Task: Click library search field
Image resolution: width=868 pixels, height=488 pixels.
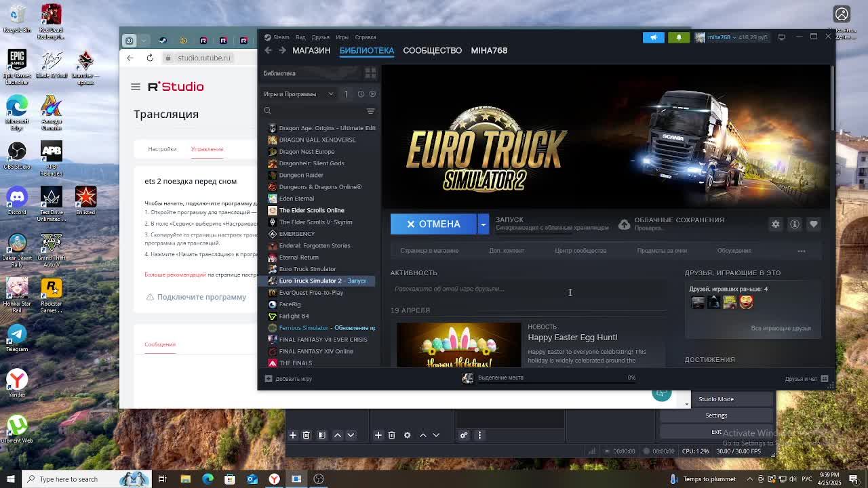Action: tap(313, 111)
